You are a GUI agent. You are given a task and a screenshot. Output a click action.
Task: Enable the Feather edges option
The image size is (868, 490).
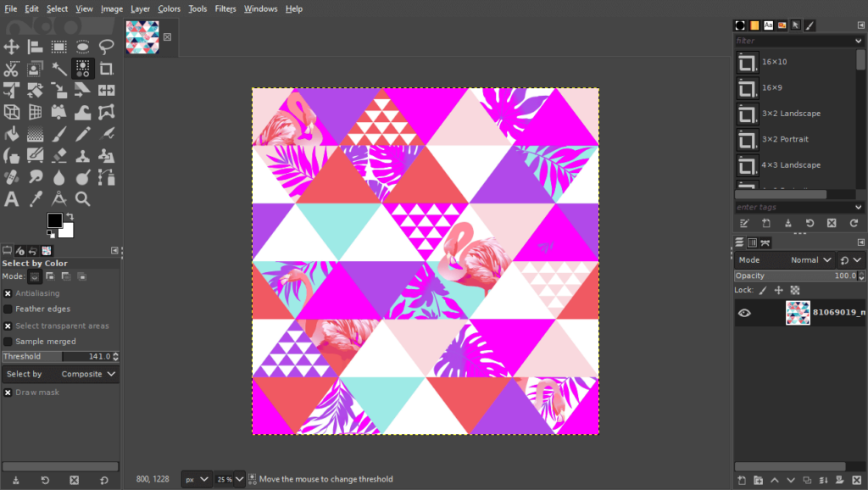coord(8,309)
